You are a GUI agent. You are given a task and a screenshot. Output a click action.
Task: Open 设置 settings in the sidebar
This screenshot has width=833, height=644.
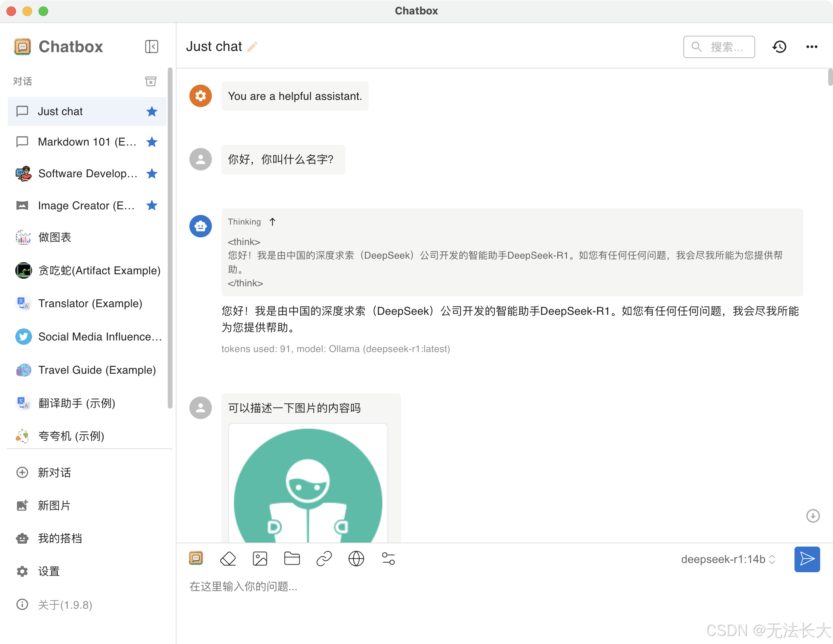49,571
